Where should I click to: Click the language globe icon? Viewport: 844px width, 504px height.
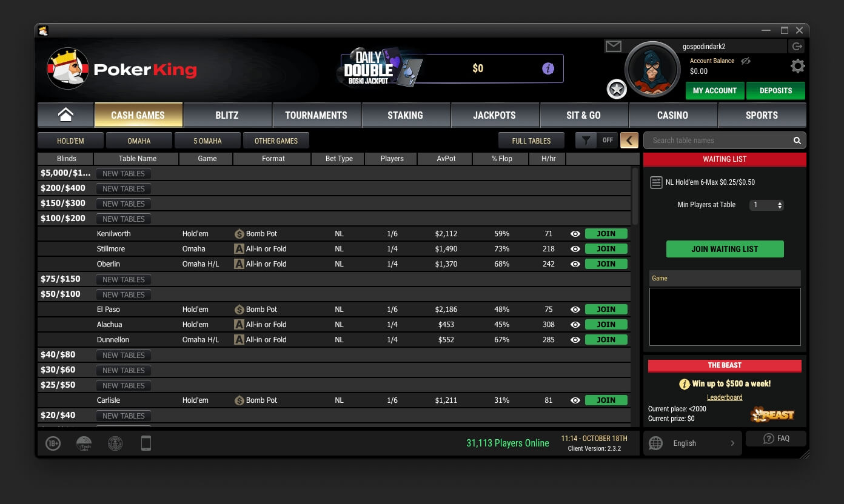pos(655,443)
